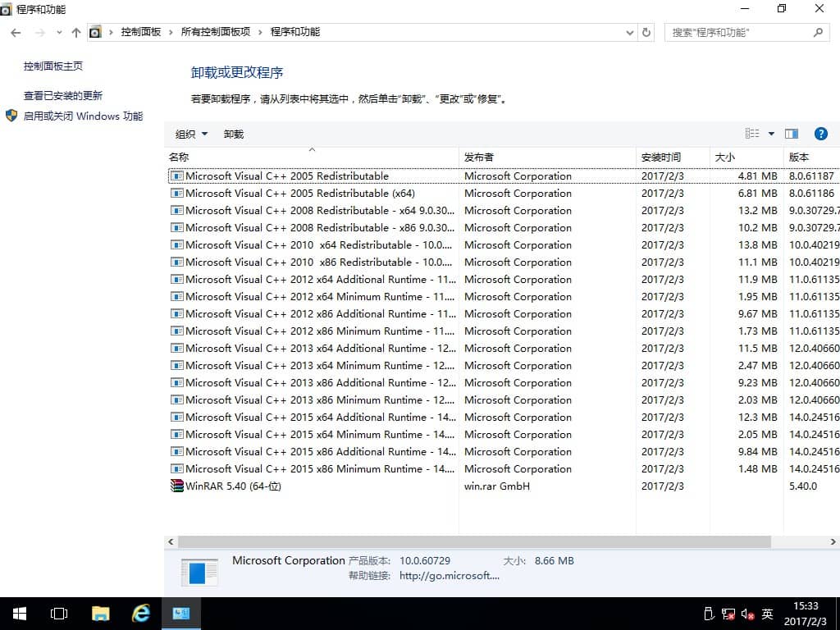Select Visual C++ 2010 x64 Redistributable row
Screen dimensions: 840x630
click(x=504, y=244)
